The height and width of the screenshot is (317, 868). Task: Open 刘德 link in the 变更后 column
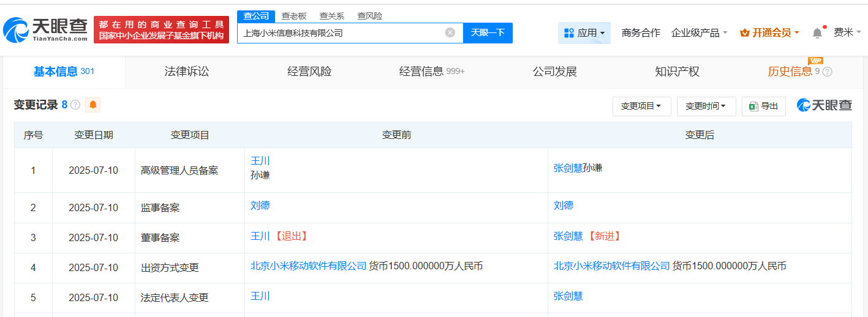click(564, 206)
